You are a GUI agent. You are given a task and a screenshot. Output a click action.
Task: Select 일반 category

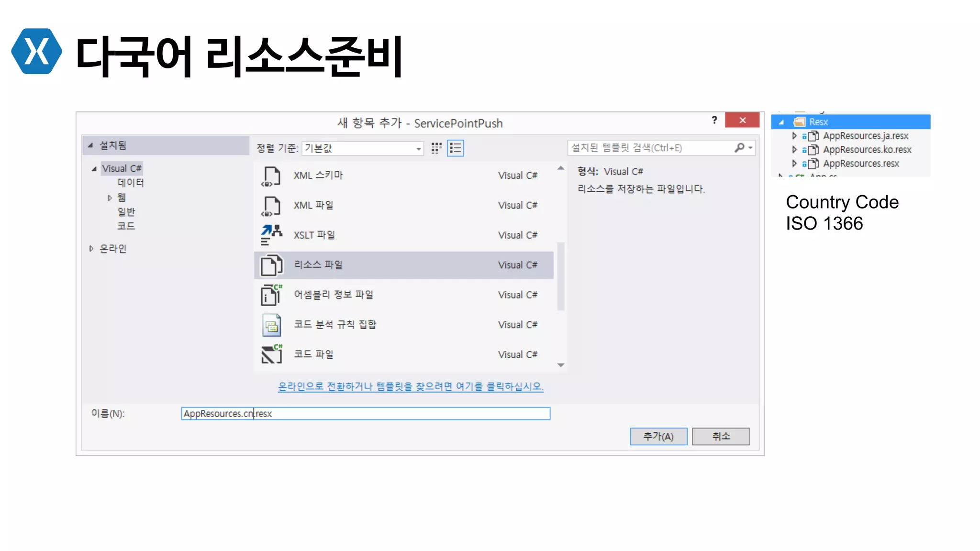[x=126, y=212]
